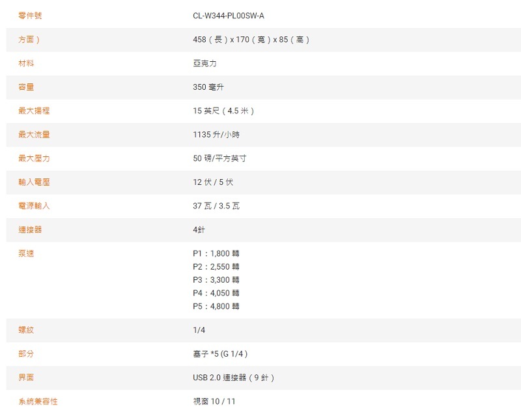The image size is (521, 420).
Task: Click the 4針 connector value
Action: (x=199, y=230)
